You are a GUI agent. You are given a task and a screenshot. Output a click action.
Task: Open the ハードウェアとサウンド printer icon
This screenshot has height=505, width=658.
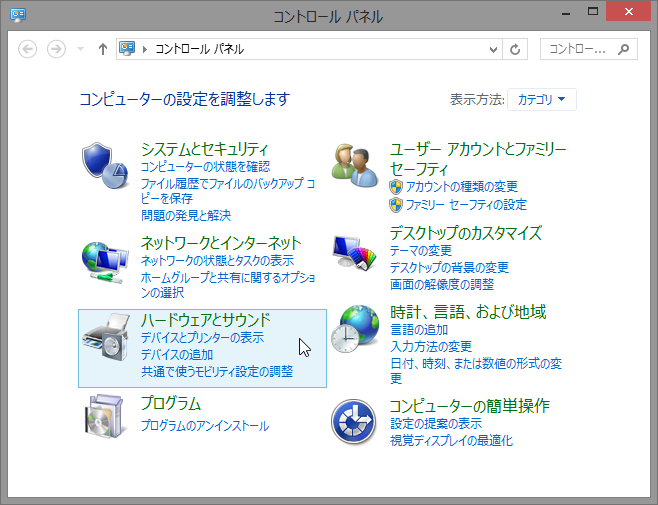tap(106, 338)
